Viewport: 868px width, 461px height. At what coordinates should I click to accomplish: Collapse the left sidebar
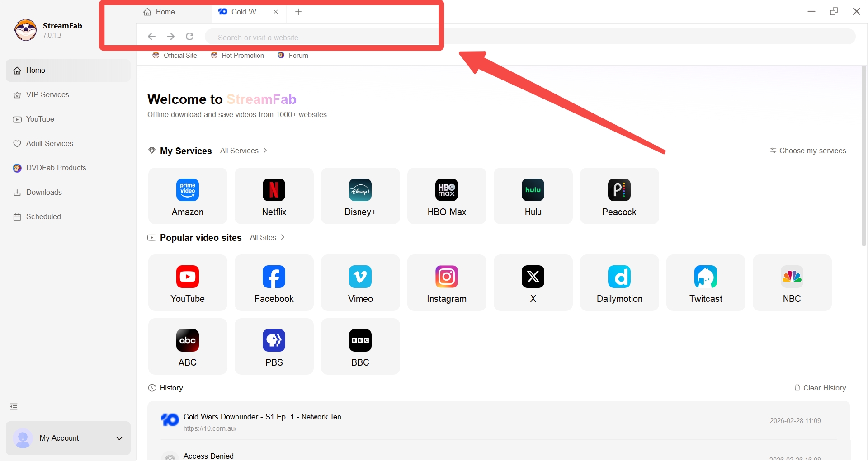click(14, 406)
